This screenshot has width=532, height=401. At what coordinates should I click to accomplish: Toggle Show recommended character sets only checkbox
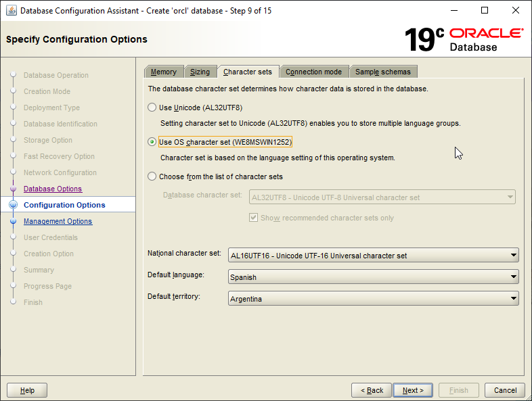click(253, 218)
